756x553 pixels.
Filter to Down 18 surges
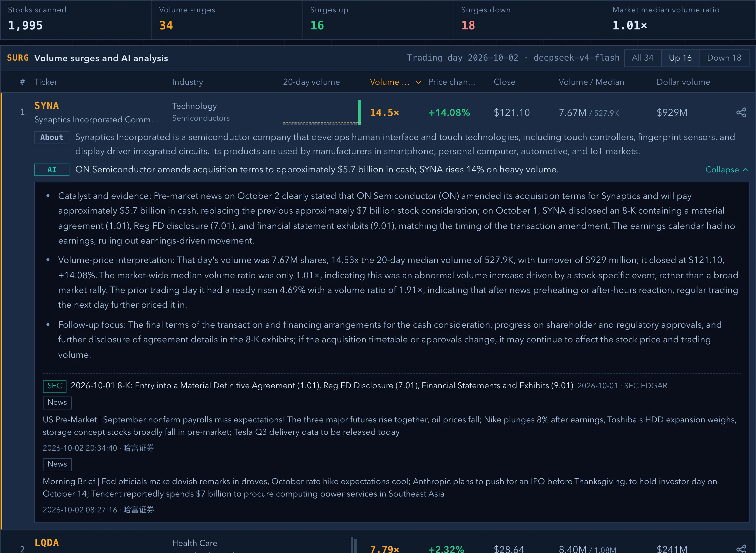(x=724, y=58)
